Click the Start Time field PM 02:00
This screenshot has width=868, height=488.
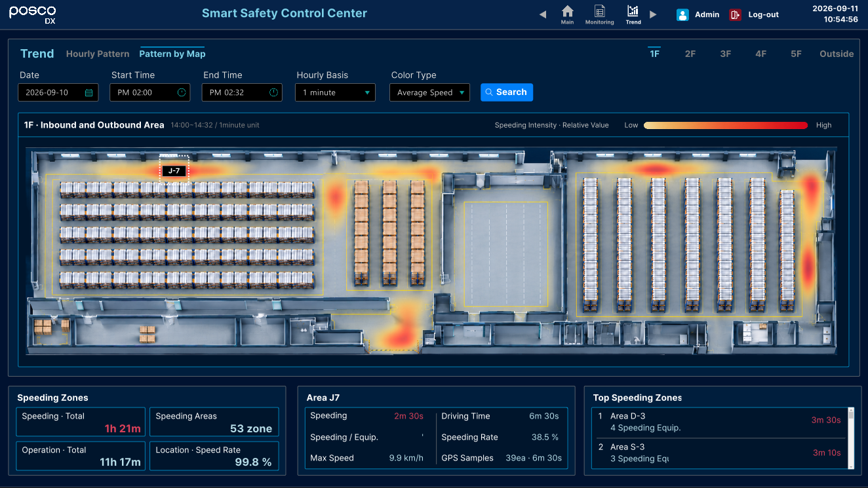click(x=149, y=92)
